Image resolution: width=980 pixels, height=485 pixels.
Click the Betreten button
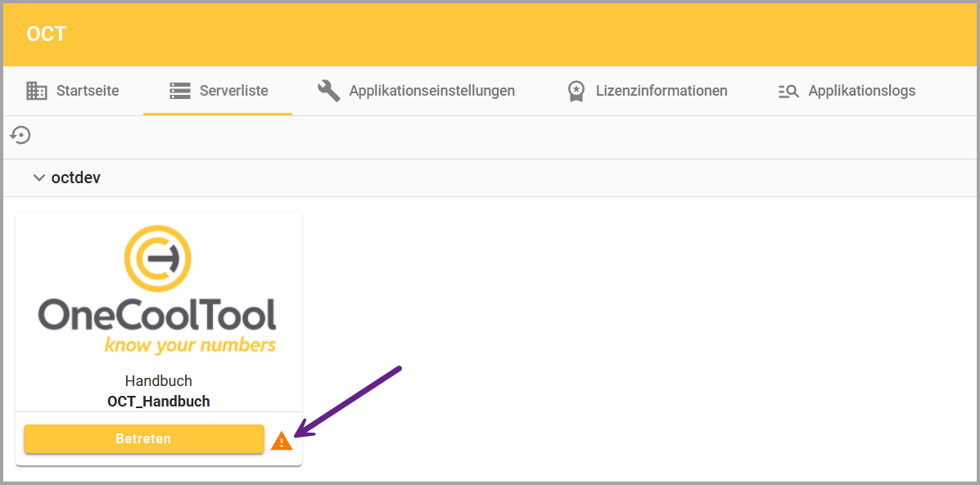(144, 439)
